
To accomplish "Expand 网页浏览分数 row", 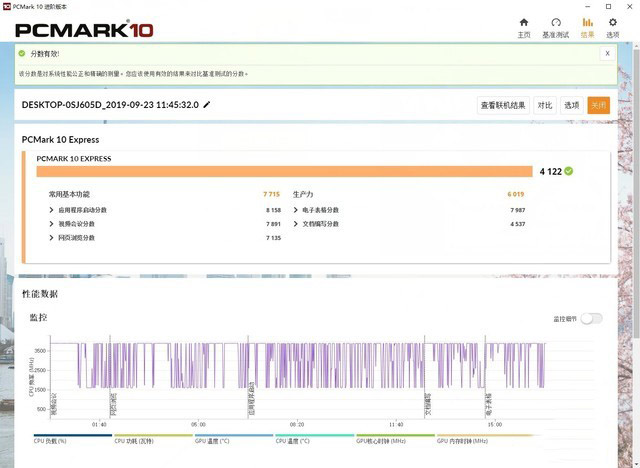I will coord(51,237).
